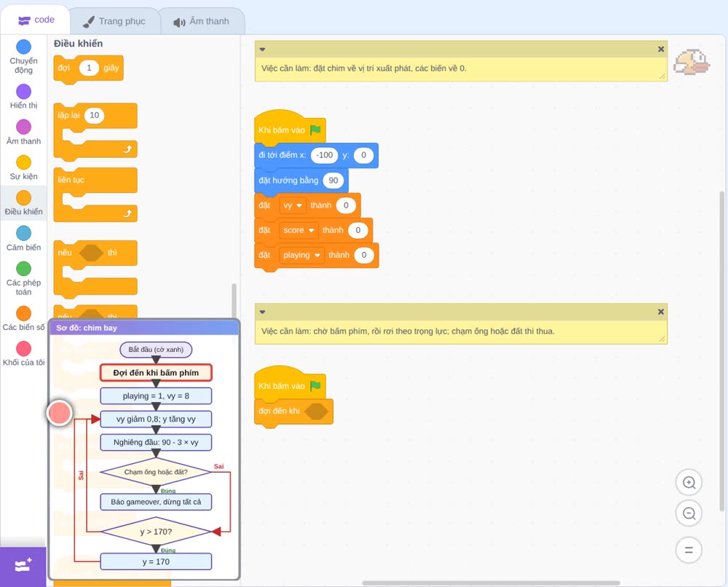Open the score variable dropdown
Viewport: 728px width, 587px height.
tap(298, 230)
